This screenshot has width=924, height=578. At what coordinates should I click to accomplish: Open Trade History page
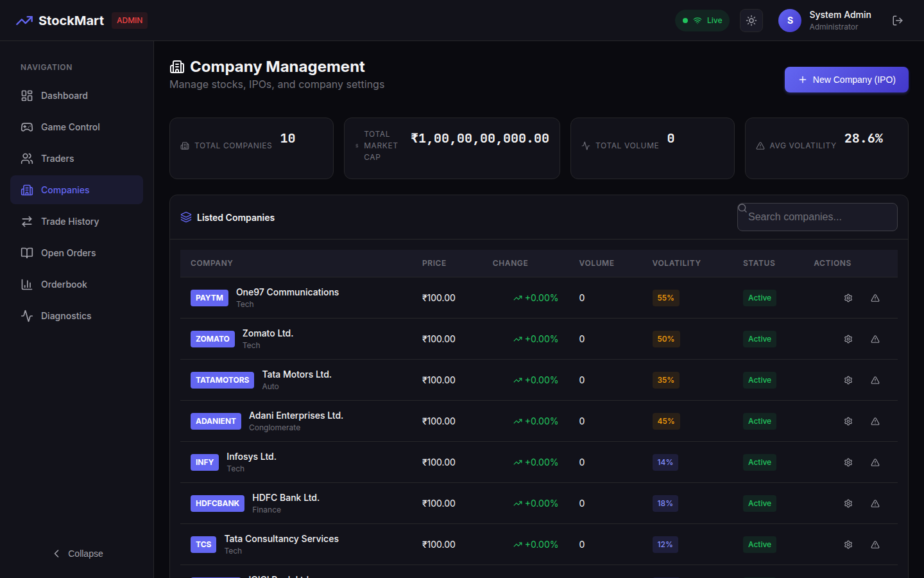[77, 222]
